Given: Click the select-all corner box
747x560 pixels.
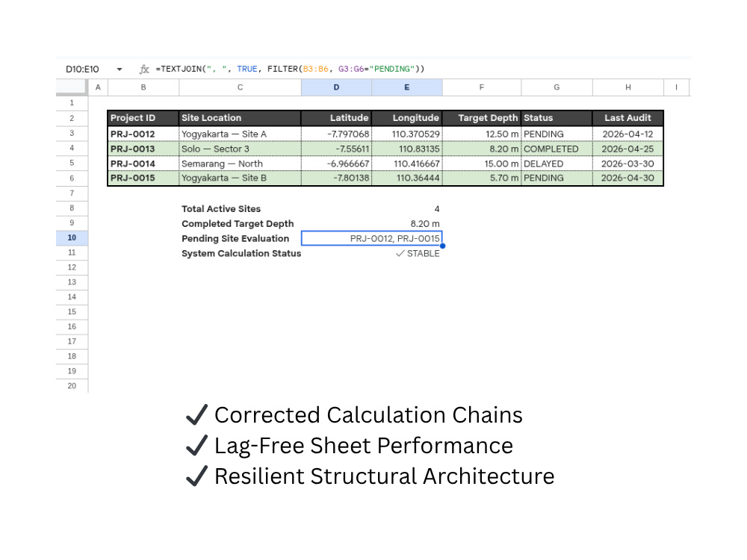Looking at the screenshot, I should point(72,87).
